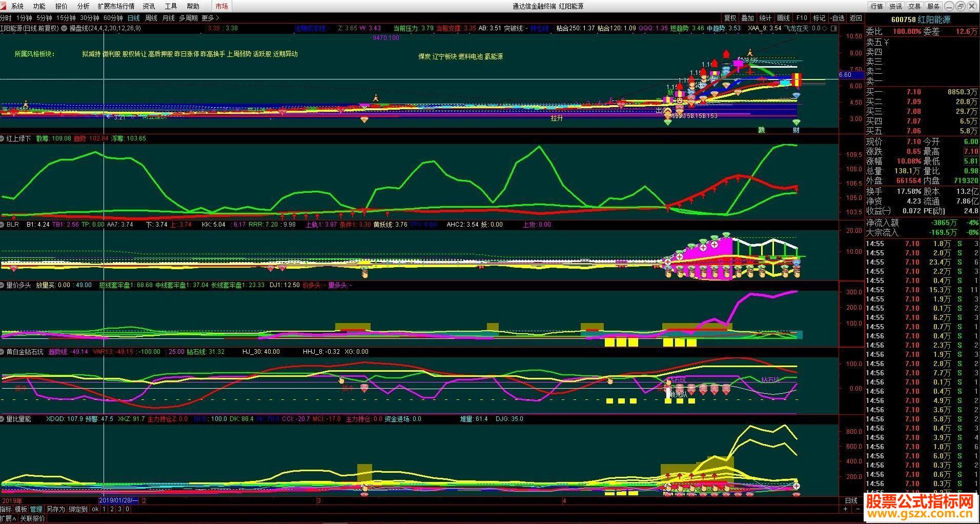
Task: Expand 黄白金钻石坑 indicator panel options
Action: pyautogui.click(x=3, y=352)
